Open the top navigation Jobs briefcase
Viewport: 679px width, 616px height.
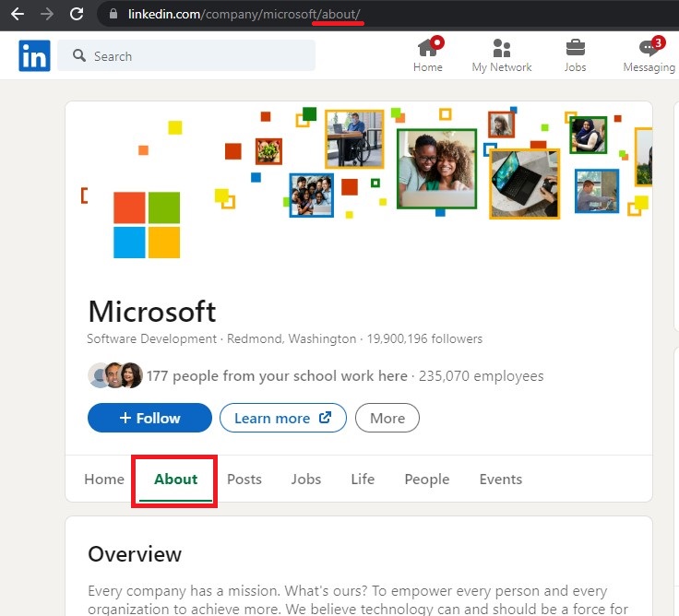pyautogui.click(x=575, y=55)
